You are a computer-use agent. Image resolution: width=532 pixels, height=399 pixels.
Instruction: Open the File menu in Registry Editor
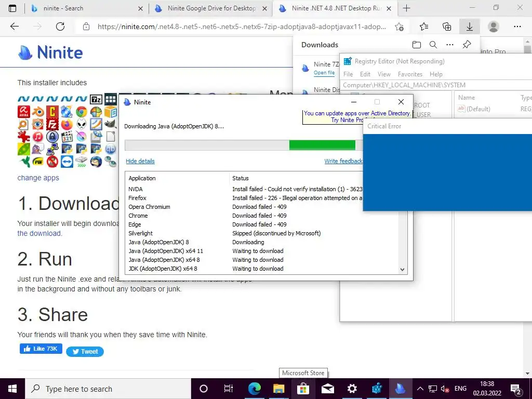[348, 74]
